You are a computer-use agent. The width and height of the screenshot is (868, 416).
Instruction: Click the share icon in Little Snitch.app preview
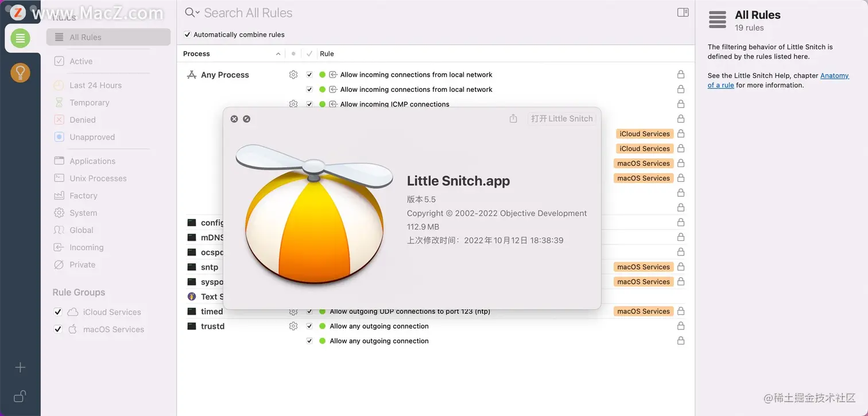513,118
